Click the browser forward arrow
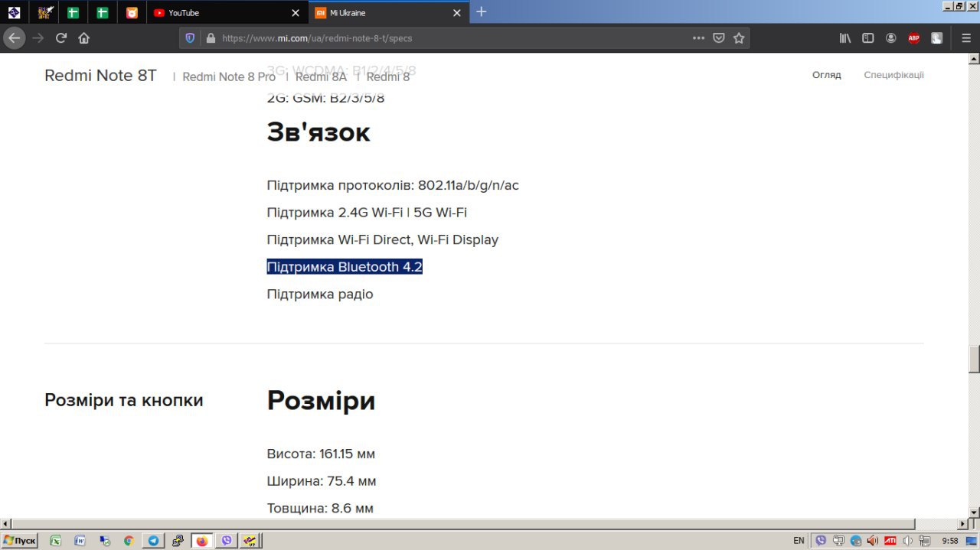The height and width of the screenshot is (550, 980). click(38, 37)
